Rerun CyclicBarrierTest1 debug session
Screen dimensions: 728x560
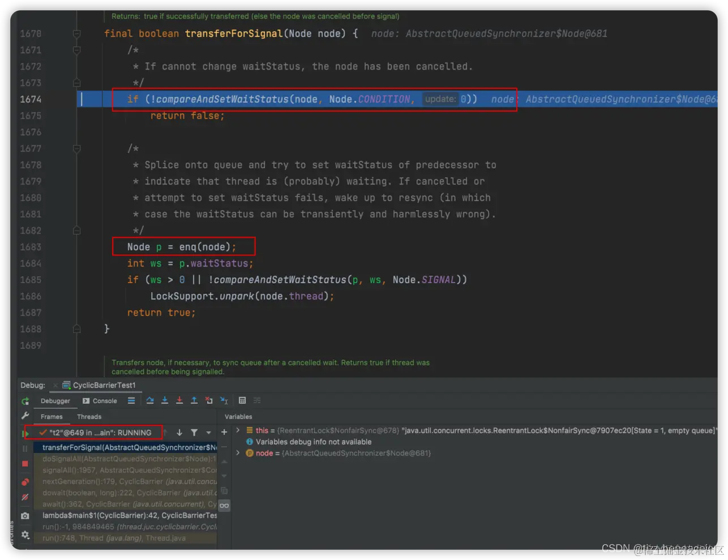25,401
